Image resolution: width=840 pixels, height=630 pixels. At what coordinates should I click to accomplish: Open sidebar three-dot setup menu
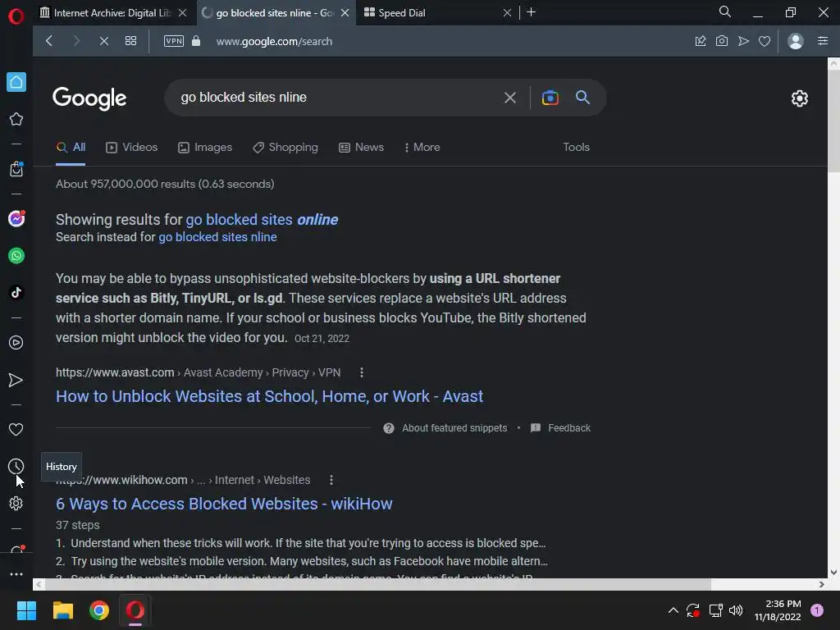tap(16, 573)
